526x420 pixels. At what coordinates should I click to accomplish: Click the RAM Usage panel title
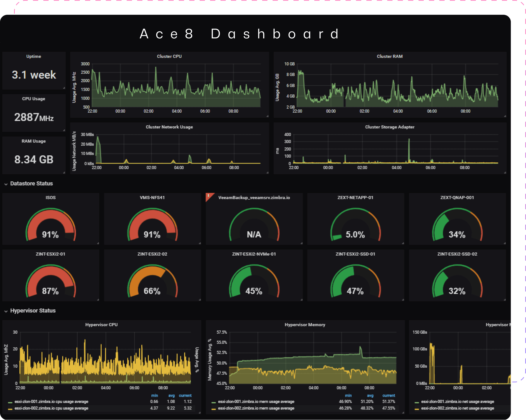click(x=34, y=141)
